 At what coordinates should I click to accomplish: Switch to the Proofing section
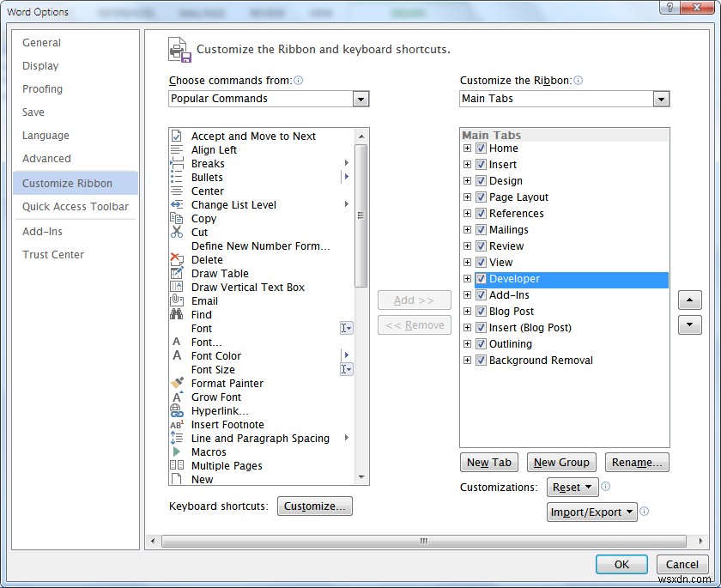click(42, 88)
